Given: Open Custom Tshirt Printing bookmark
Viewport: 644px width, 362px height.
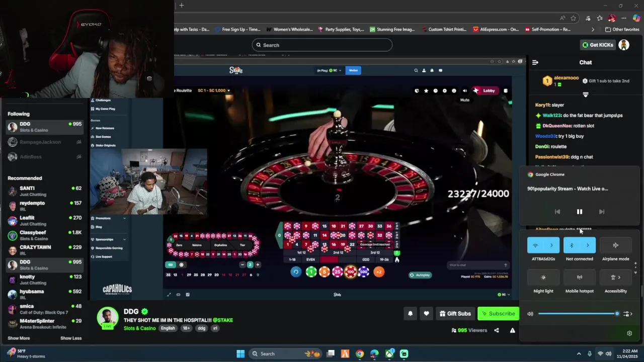Looking at the screenshot, I should 444,30.
